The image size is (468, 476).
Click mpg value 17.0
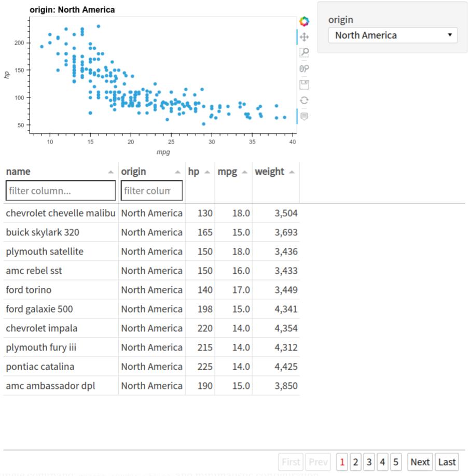tap(241, 290)
